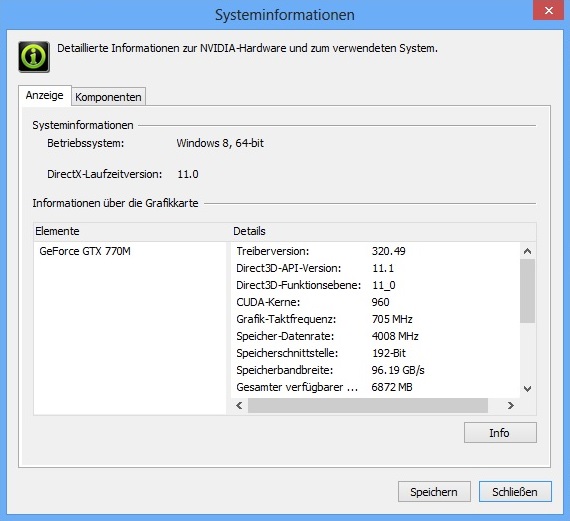Select the Anzeige tab
The image size is (570, 521).
click(x=45, y=95)
